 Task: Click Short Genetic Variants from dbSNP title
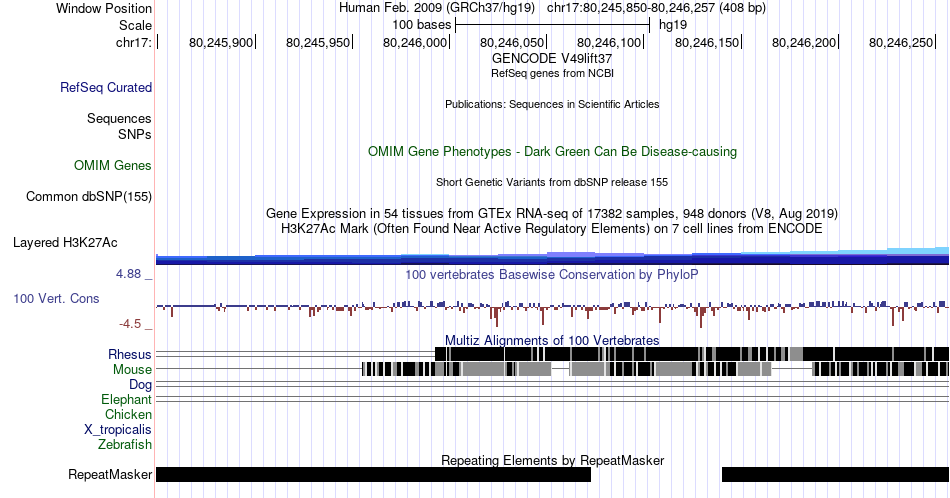pyautogui.click(x=552, y=182)
